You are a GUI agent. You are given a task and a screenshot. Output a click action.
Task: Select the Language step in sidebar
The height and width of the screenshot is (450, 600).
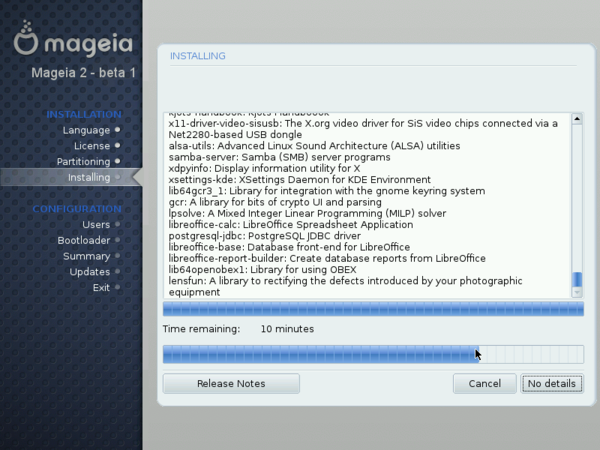click(x=86, y=130)
